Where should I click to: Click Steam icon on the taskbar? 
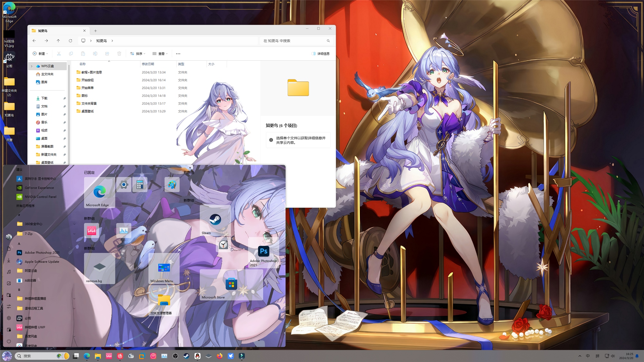186,356
